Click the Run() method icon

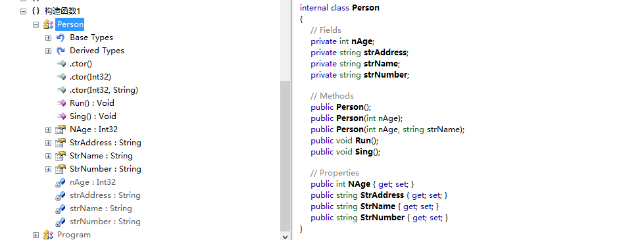(61, 103)
